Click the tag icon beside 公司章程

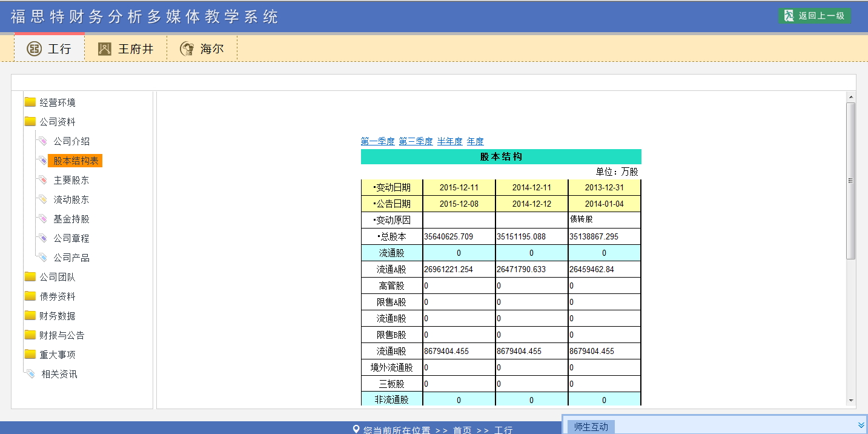(x=43, y=238)
